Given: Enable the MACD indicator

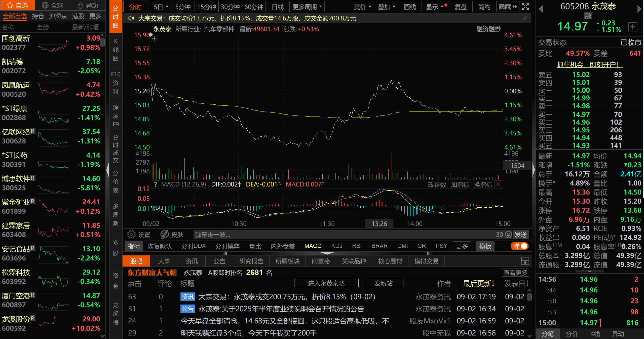Looking at the screenshot, I should 313,246.
